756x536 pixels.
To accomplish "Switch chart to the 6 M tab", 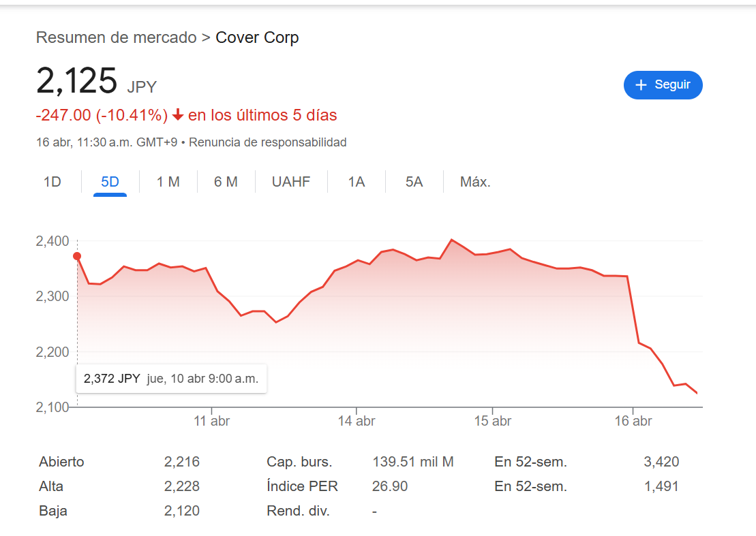I will pos(226,182).
